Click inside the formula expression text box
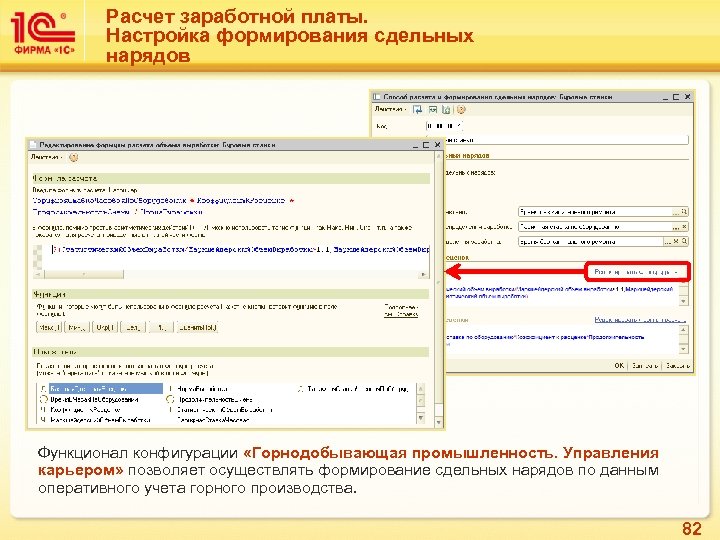720x540 pixels. click(236, 257)
